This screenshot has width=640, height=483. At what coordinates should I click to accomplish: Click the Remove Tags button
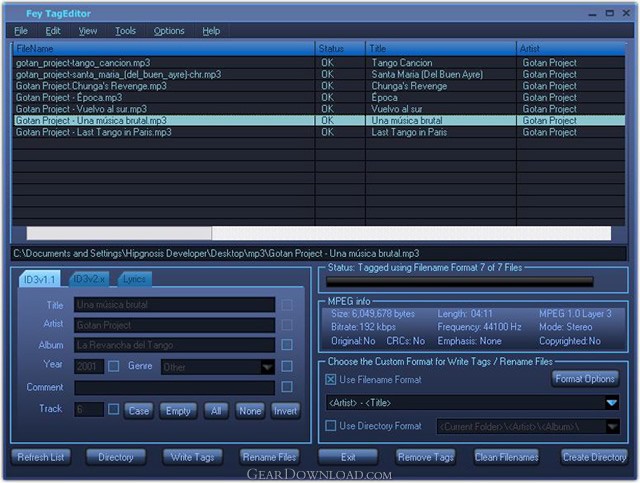click(x=426, y=457)
